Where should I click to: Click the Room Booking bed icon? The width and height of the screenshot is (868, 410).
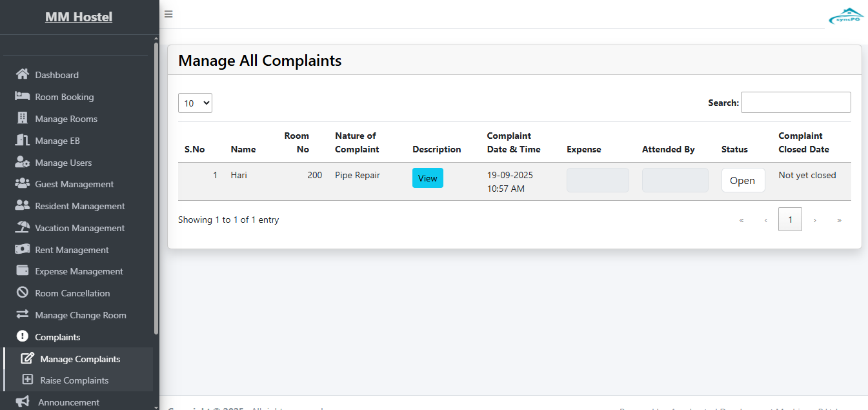23,96
